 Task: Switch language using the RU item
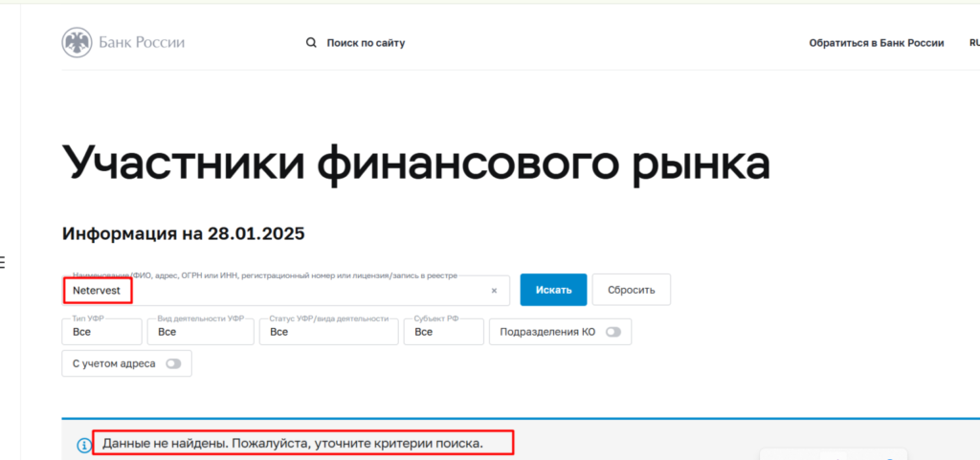(x=974, y=43)
